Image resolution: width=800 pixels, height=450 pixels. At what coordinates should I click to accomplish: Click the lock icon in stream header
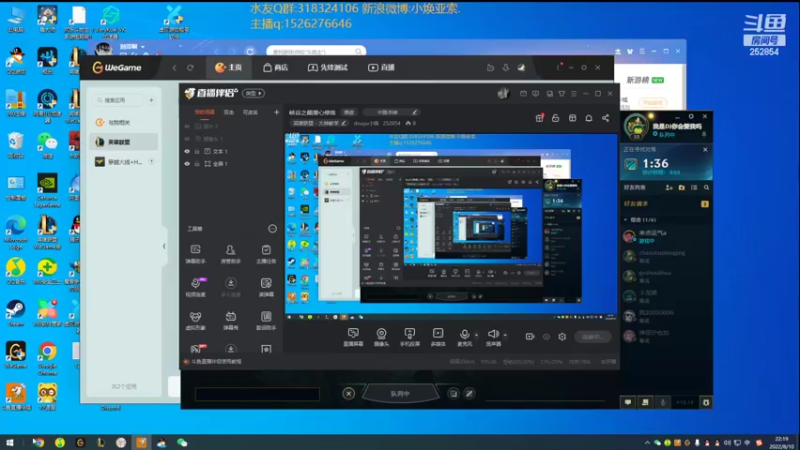tap(556, 118)
